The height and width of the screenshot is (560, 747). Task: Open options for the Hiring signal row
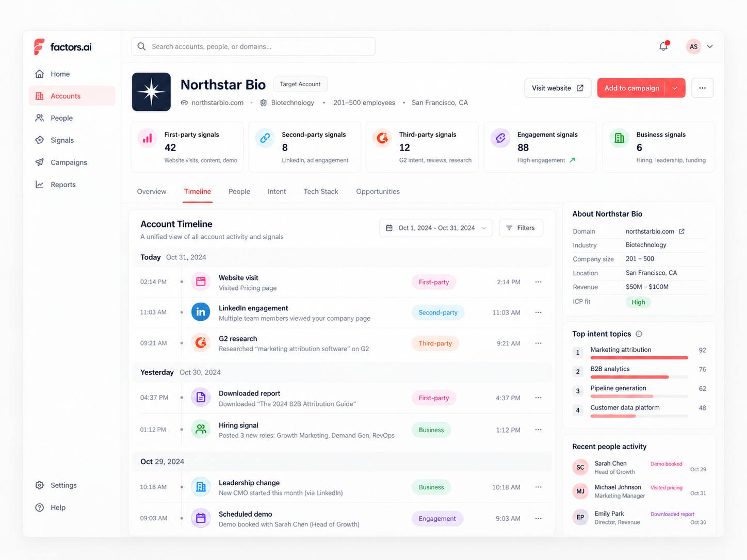tap(538, 430)
